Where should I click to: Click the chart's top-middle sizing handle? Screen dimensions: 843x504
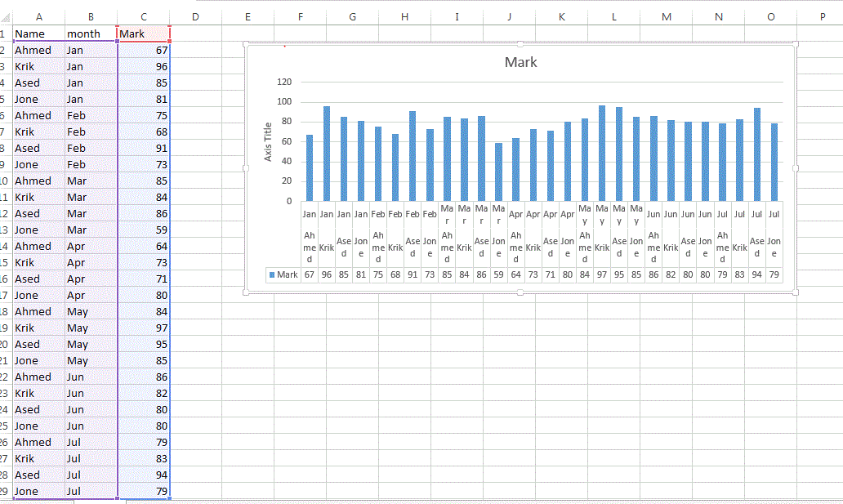(520, 44)
